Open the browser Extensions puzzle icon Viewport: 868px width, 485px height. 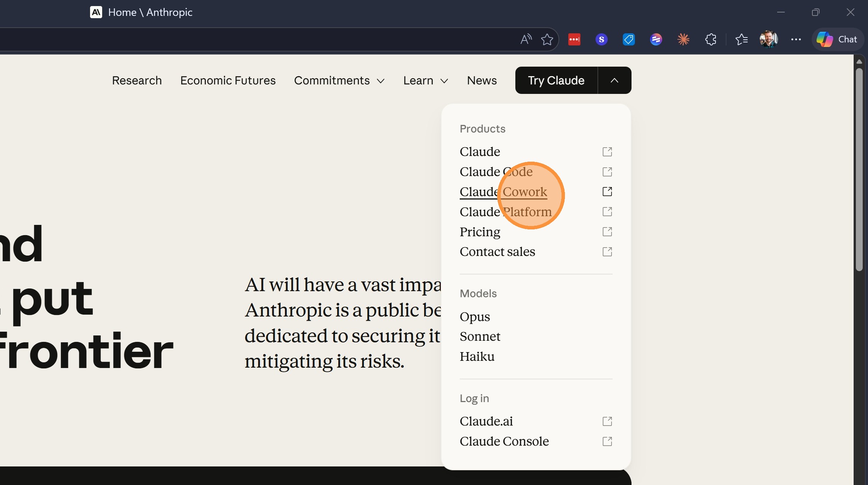tap(711, 39)
